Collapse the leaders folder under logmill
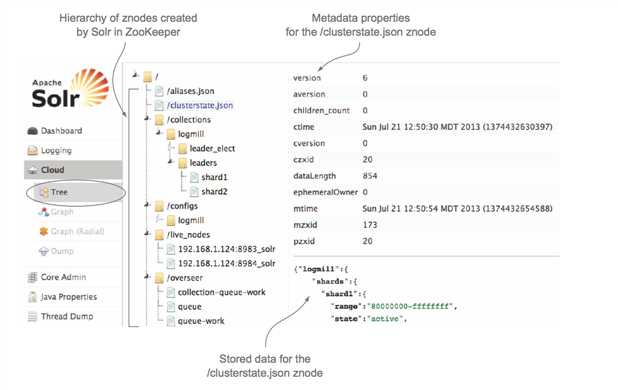Viewport: 618px width, 390px height. point(171,162)
